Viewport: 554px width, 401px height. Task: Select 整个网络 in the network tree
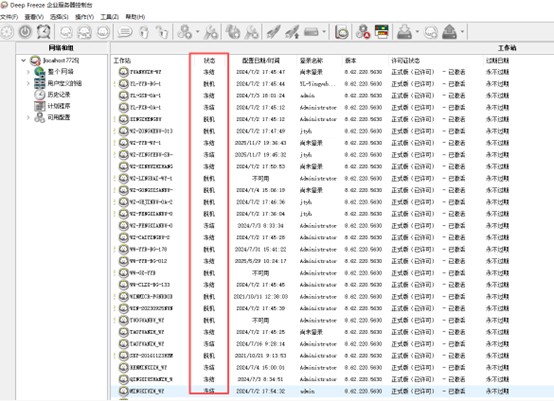60,72
